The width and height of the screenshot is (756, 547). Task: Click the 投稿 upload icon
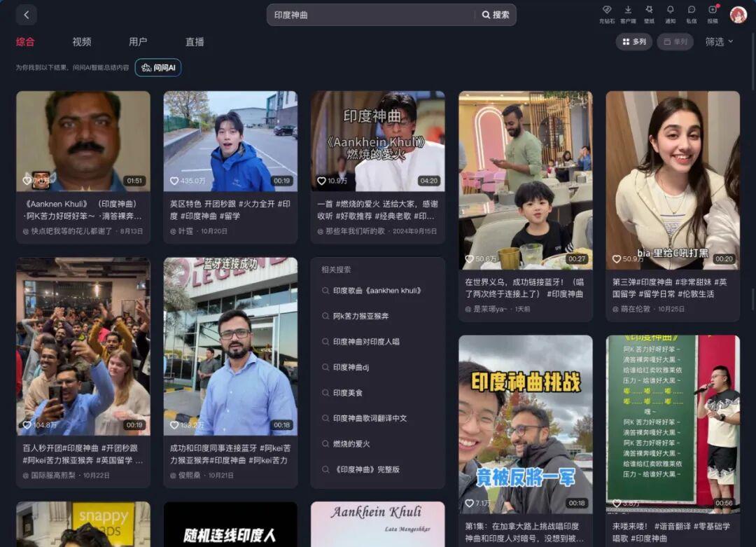click(x=713, y=13)
